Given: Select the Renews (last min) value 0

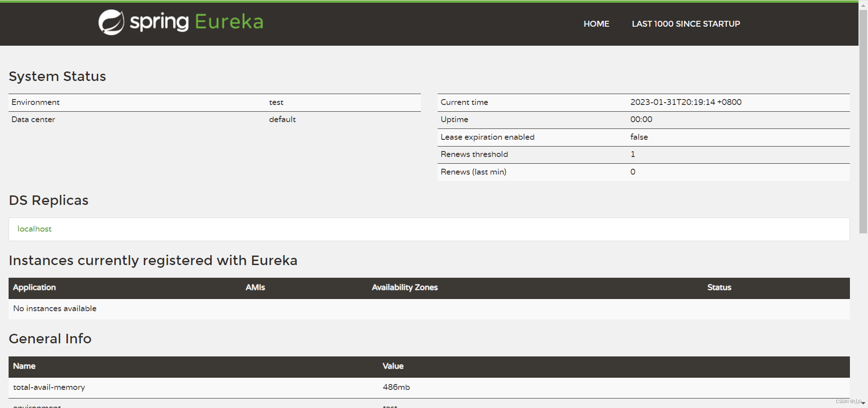Looking at the screenshot, I should tap(633, 172).
